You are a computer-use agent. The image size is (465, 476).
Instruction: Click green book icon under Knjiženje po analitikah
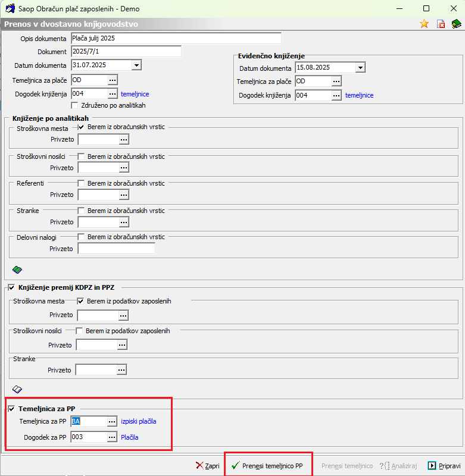[x=17, y=270]
